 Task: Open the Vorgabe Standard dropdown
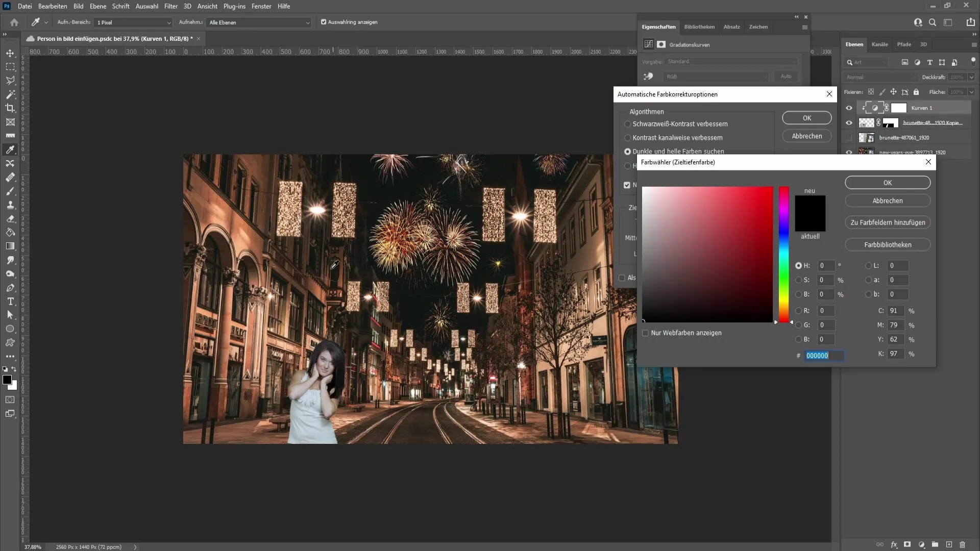pyautogui.click(x=731, y=61)
